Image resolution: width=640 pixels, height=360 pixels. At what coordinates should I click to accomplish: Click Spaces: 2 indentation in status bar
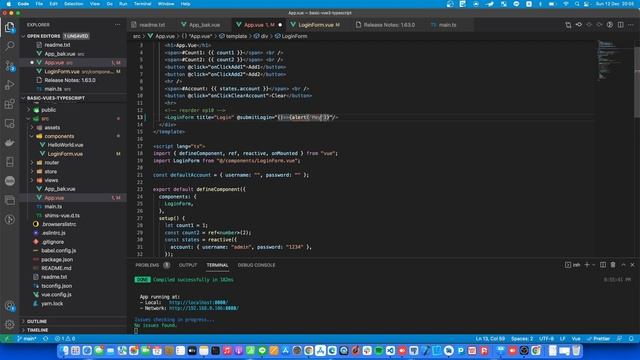tap(522, 339)
